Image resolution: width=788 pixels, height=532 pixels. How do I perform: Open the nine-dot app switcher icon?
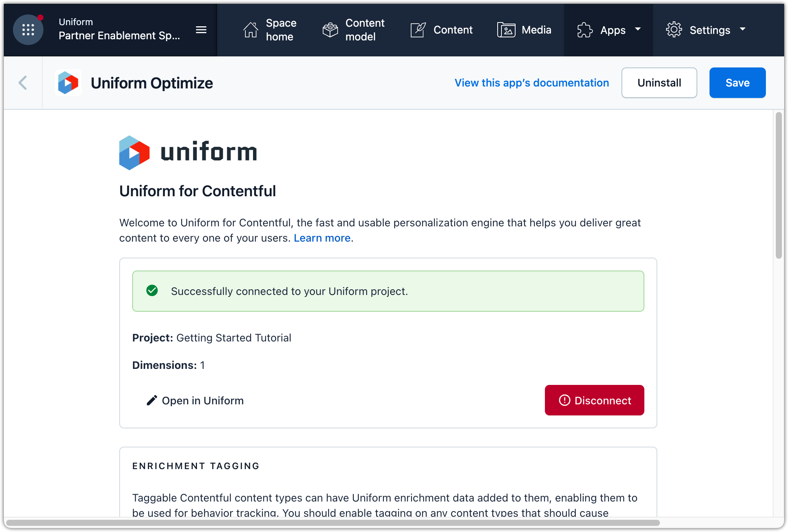pos(28,30)
